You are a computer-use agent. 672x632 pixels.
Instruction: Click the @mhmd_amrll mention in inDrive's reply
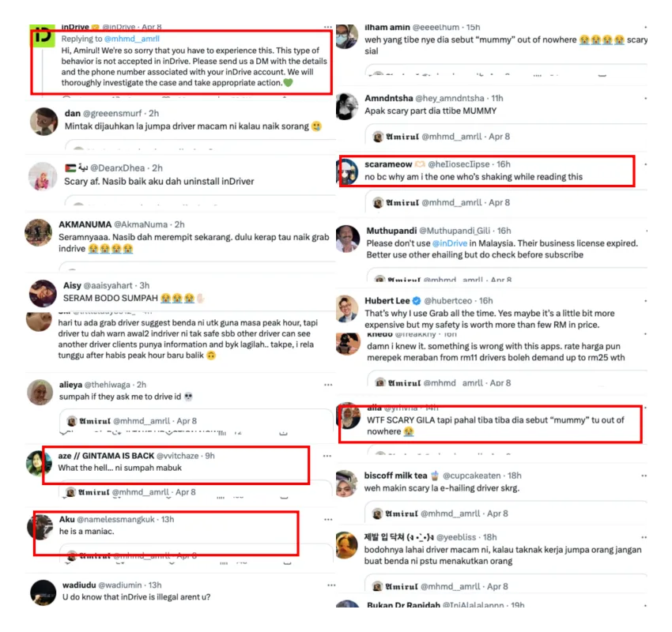click(132, 39)
